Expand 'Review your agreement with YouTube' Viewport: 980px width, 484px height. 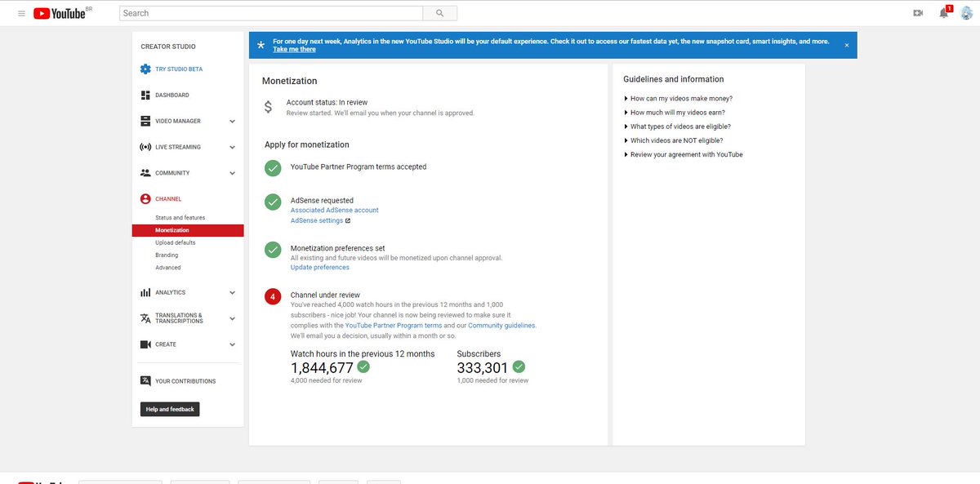[683, 154]
